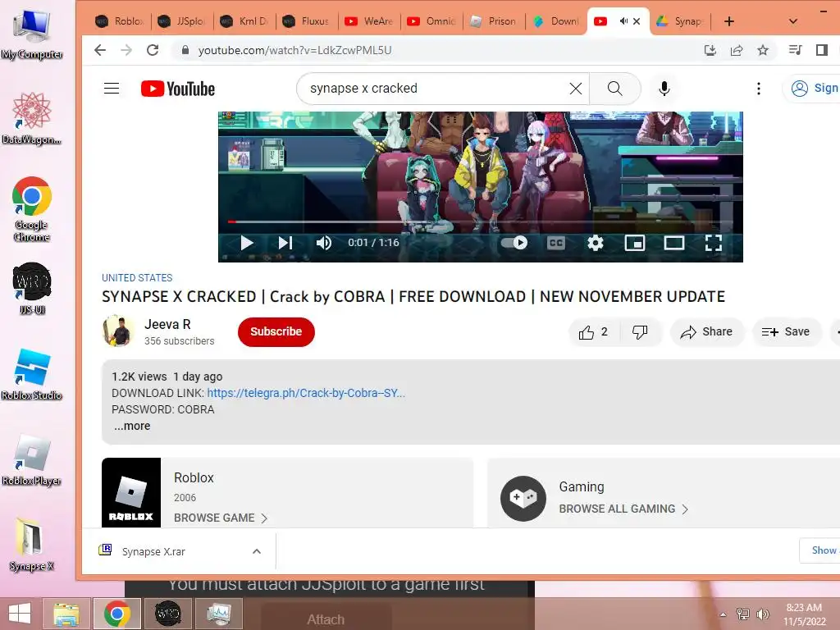This screenshot has height=630, width=840.
Task: Open Roblox Studio desktop shortcut
Action: point(32,375)
